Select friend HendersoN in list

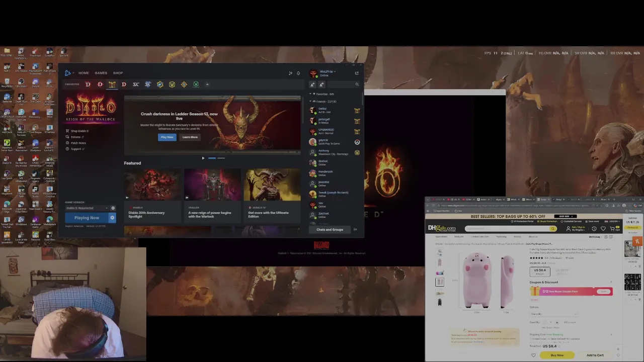(335, 173)
